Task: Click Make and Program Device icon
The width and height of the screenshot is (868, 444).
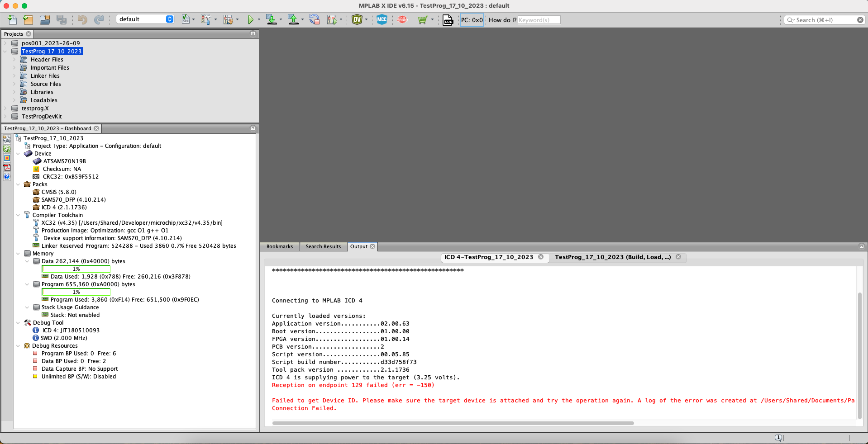Action: point(271,19)
